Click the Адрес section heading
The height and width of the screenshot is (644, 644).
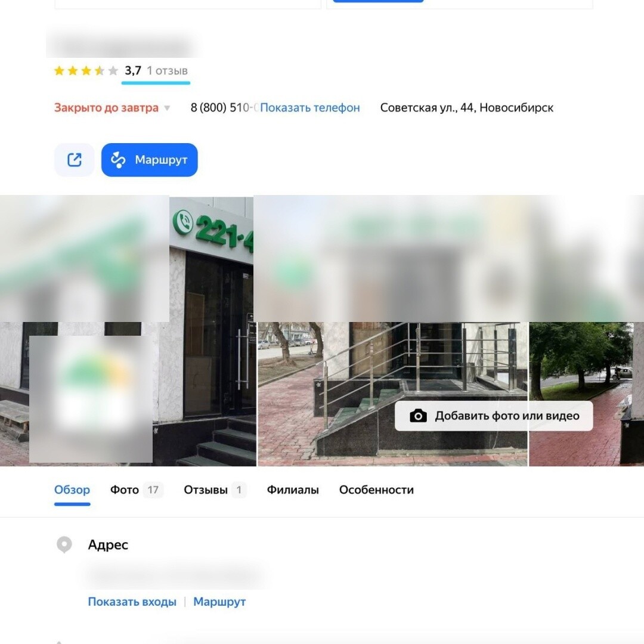108,544
